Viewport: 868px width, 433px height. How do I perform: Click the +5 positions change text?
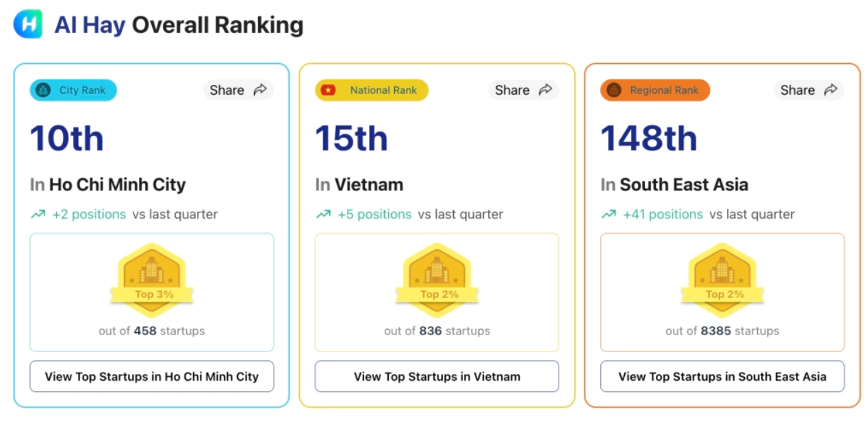point(374,214)
